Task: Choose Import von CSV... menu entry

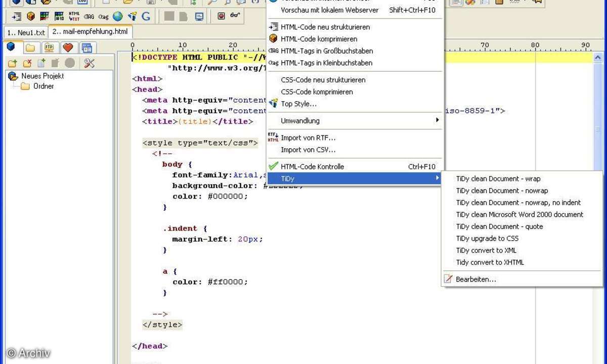Action: coord(355,150)
